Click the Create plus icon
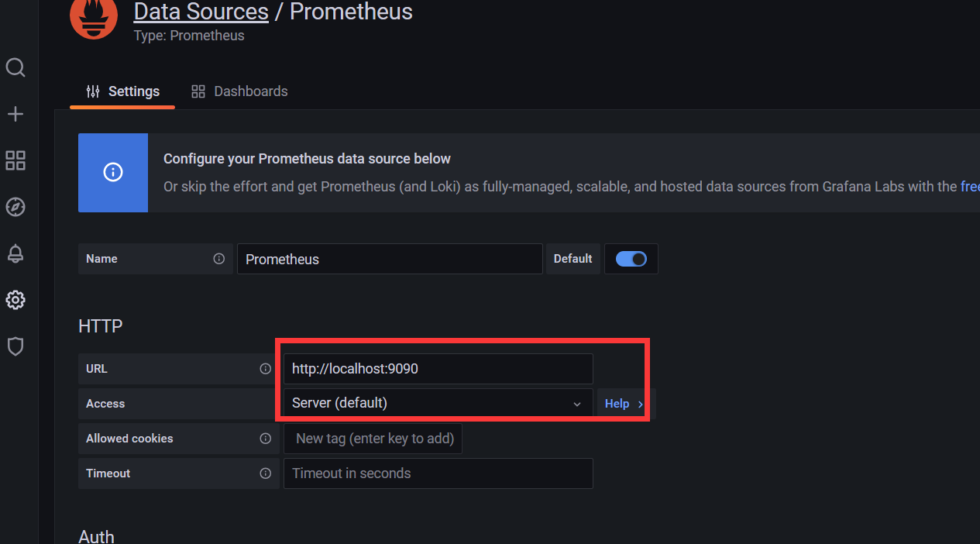 pyautogui.click(x=15, y=115)
